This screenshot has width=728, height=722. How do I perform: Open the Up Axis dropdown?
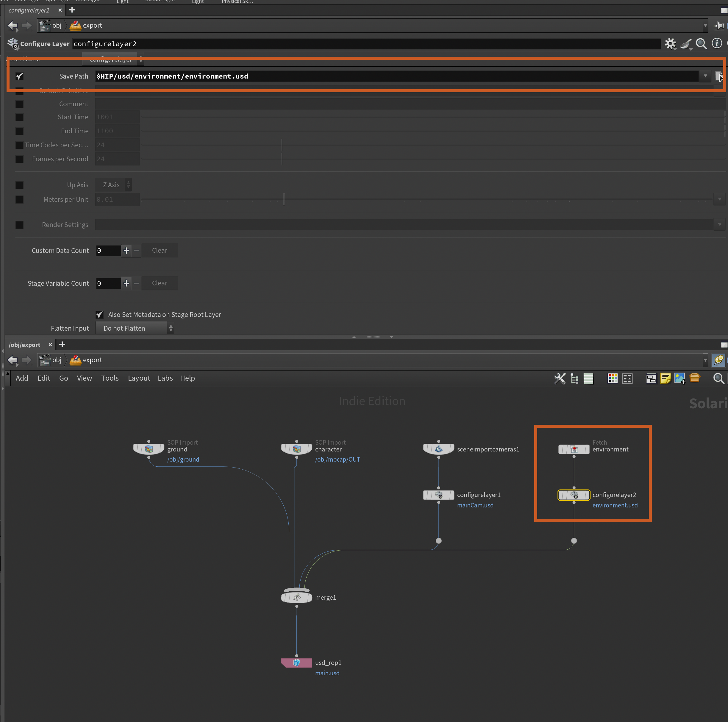point(113,185)
